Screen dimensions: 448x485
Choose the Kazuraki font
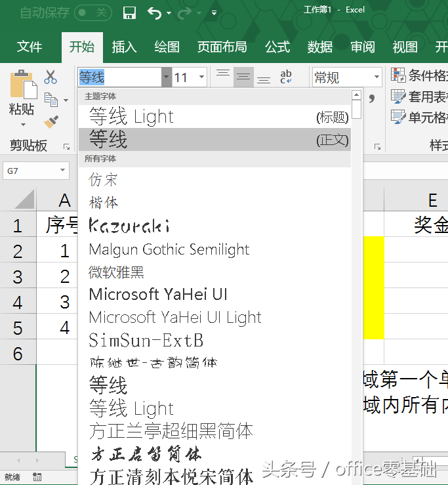[215, 226]
